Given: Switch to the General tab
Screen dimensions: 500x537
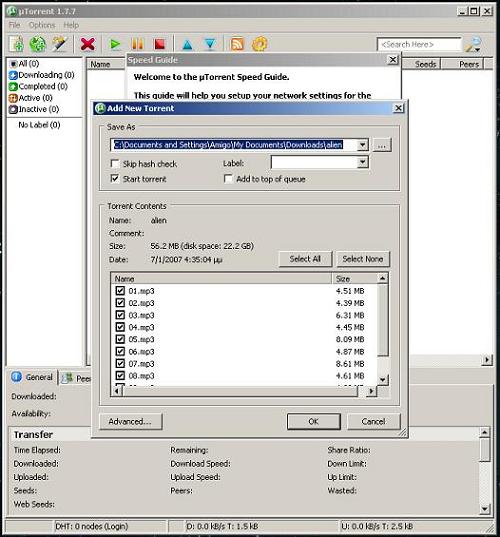Looking at the screenshot, I should pyautogui.click(x=32, y=377).
